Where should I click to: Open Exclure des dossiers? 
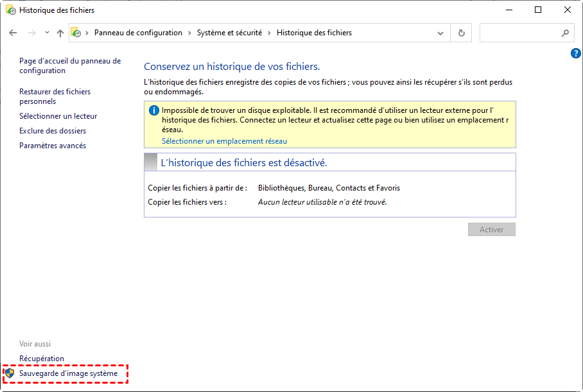click(x=53, y=131)
